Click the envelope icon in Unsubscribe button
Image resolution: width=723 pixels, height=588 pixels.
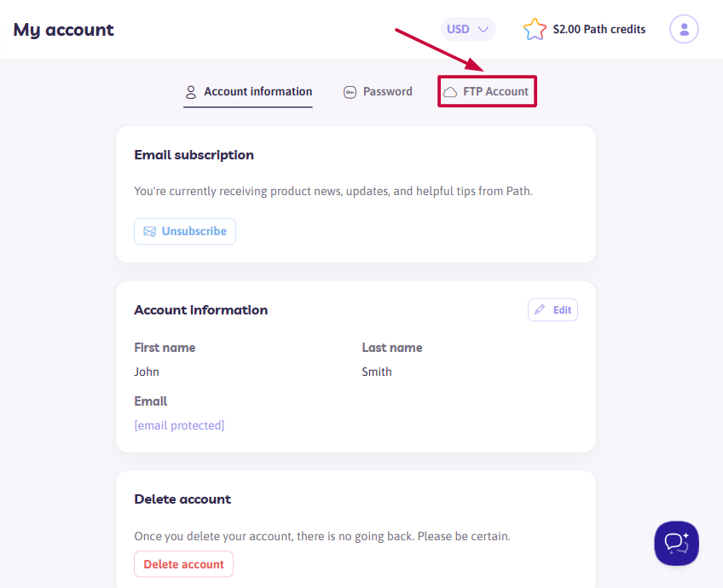150,231
